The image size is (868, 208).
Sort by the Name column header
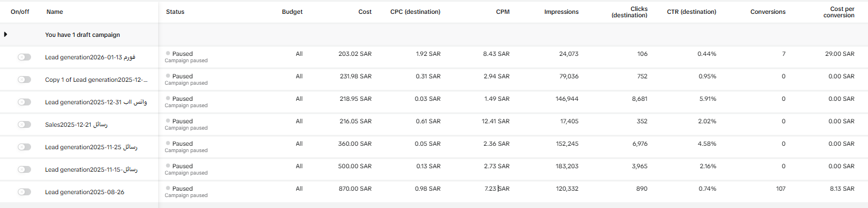point(55,12)
